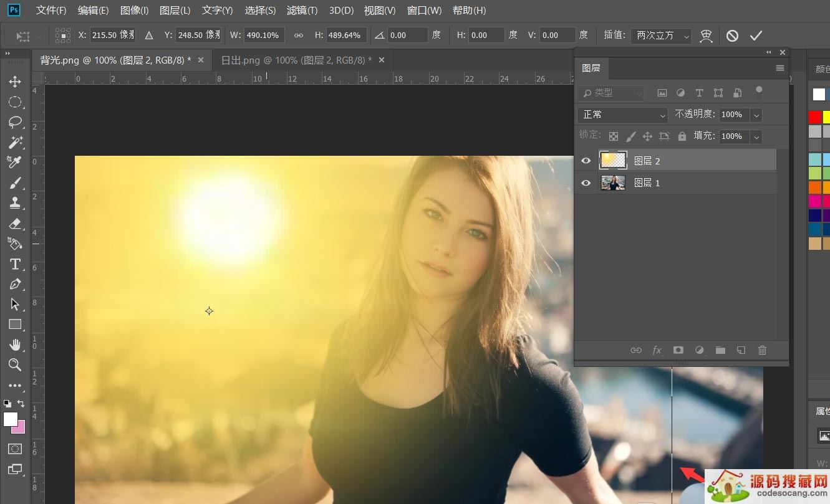
Task: Commit the transform with the checkmark
Action: coord(756,36)
